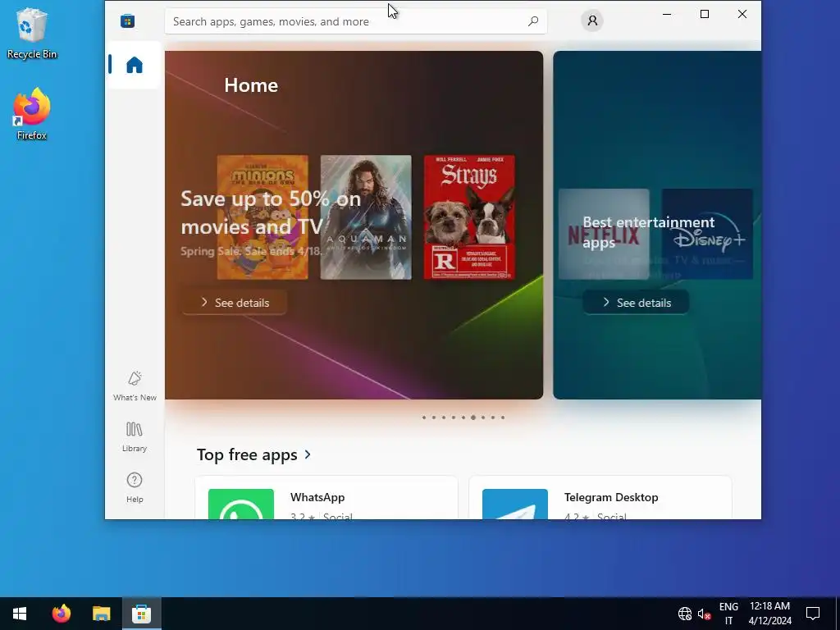Viewport: 840px width, 630px height.
Task: Open the Telegram Desktop app card
Action: (x=600, y=498)
